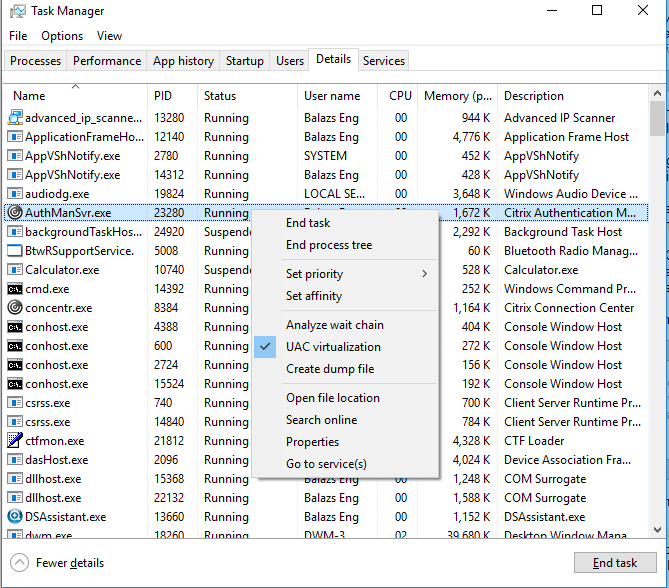Click the dasHost.exe process icon
The image size is (669, 588).
[x=15, y=460]
